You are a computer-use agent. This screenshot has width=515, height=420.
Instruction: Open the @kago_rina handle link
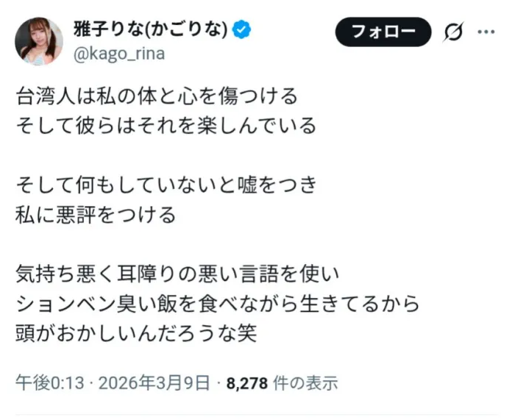pos(119,54)
